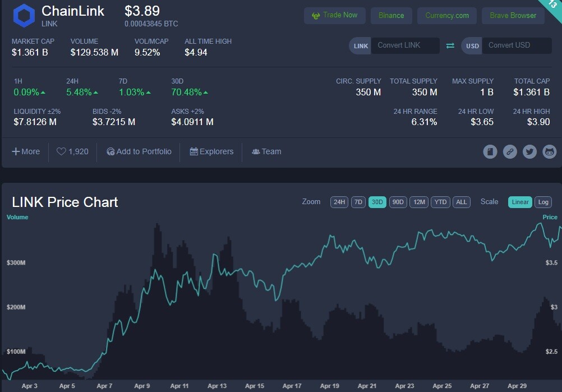562x392 pixels.
Task: Set chart zoom to 90D
Action: tap(398, 202)
